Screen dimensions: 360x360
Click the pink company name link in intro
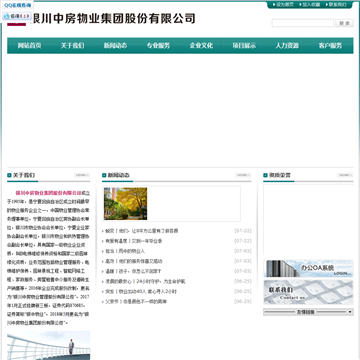click(x=48, y=193)
